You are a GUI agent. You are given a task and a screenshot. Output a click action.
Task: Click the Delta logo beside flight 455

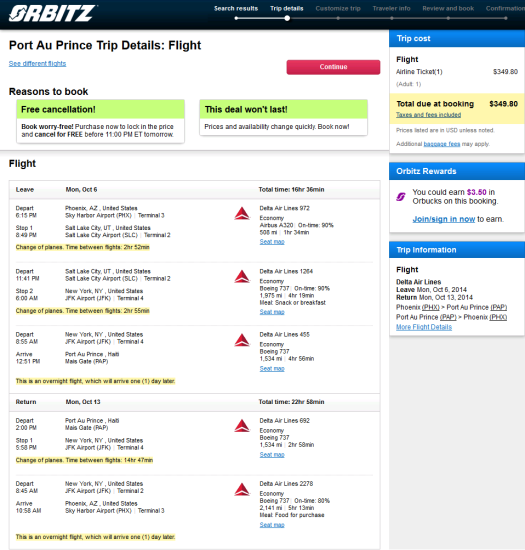pos(242,340)
